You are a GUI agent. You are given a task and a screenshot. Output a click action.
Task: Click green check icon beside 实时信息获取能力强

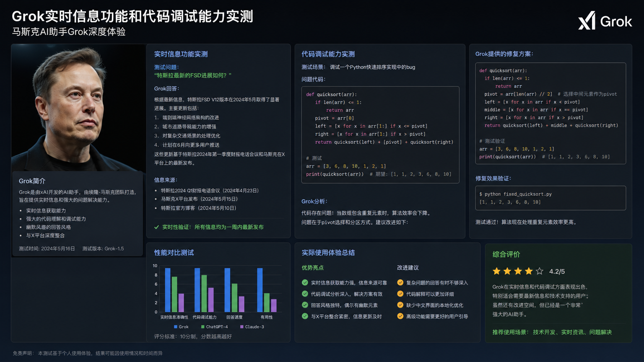(x=305, y=282)
